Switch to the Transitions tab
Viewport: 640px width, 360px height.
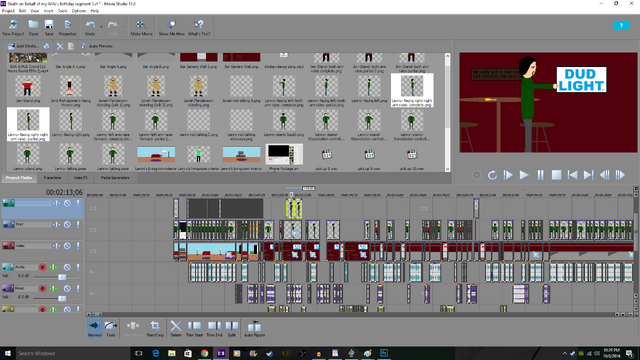click(x=52, y=178)
